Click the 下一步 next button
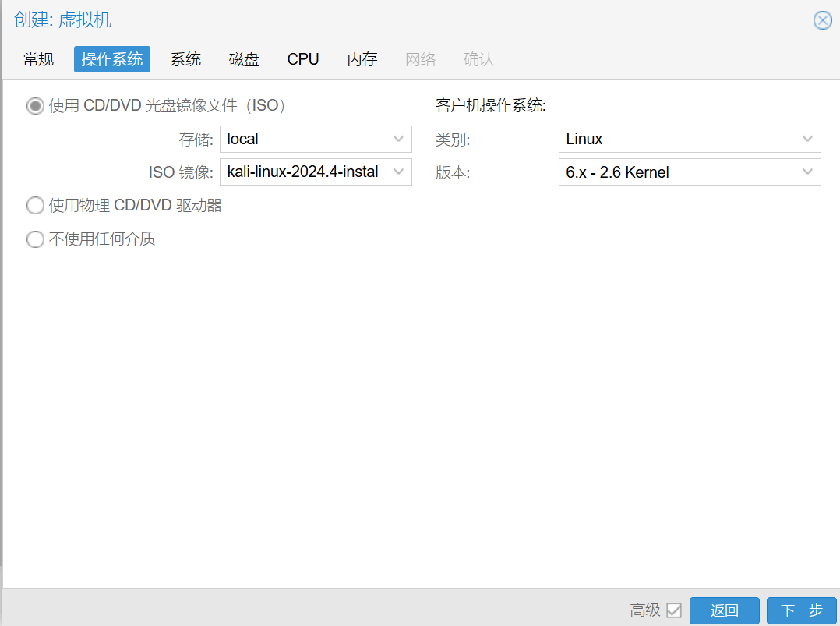This screenshot has height=626, width=840. (801, 610)
